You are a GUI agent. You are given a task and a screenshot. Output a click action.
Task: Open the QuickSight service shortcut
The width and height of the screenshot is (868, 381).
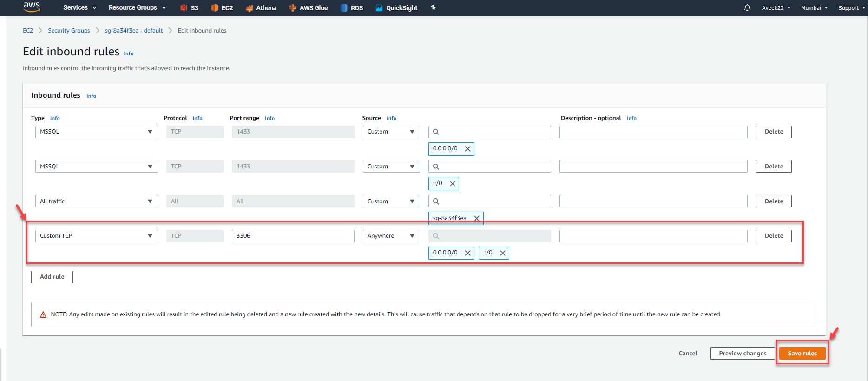click(396, 8)
